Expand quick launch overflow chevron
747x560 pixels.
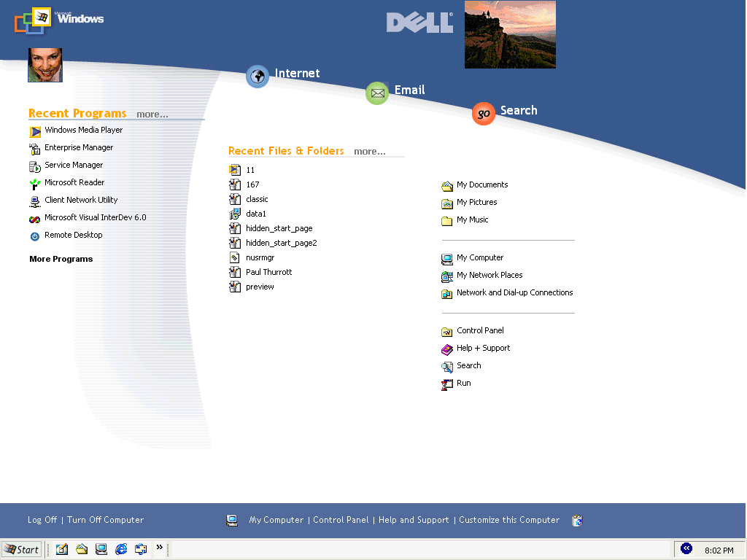point(159,548)
